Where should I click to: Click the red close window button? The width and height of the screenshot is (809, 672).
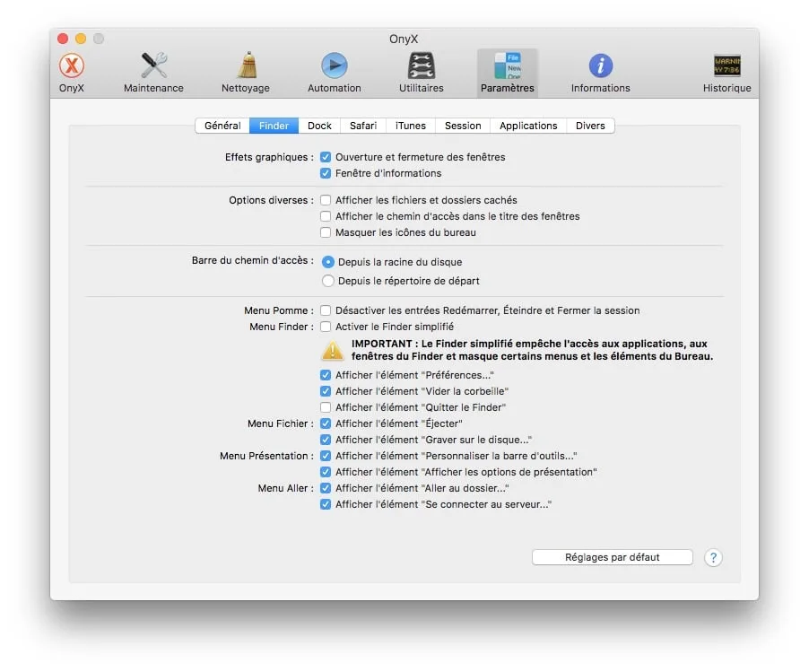coord(63,39)
